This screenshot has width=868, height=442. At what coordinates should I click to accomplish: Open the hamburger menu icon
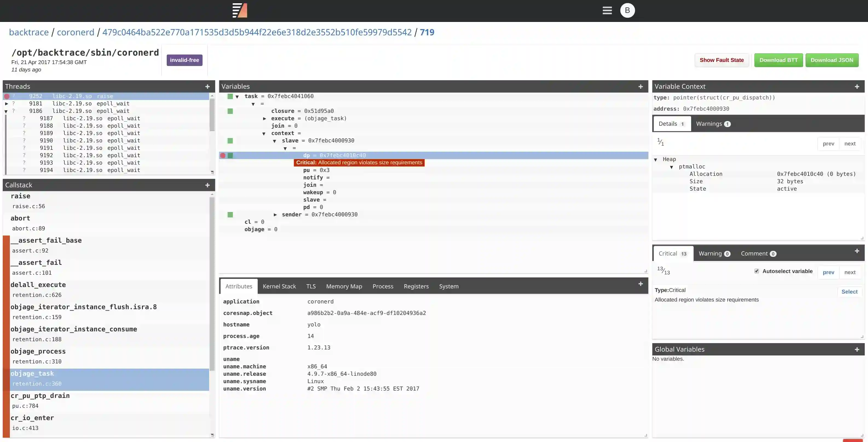607,10
